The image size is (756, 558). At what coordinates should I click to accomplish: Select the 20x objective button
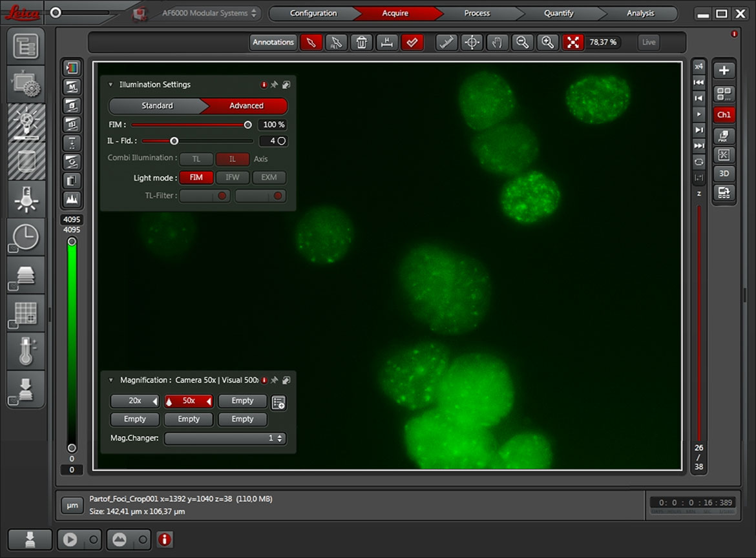[x=134, y=401]
